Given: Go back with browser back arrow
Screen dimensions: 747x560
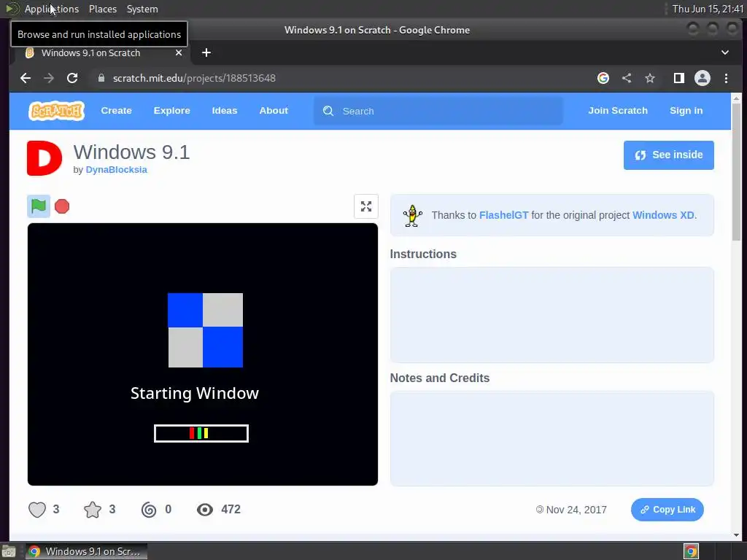Looking at the screenshot, I should (26, 78).
